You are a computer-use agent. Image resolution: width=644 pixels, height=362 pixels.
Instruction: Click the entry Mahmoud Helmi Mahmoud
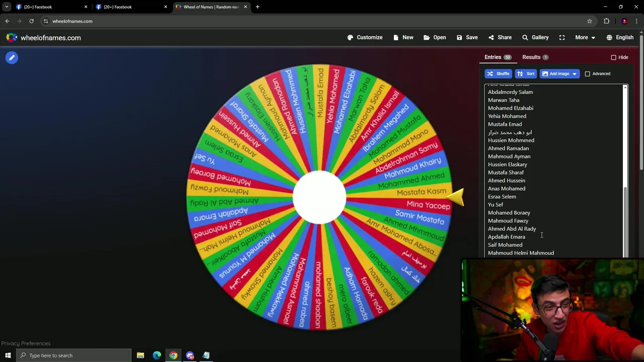click(521, 253)
